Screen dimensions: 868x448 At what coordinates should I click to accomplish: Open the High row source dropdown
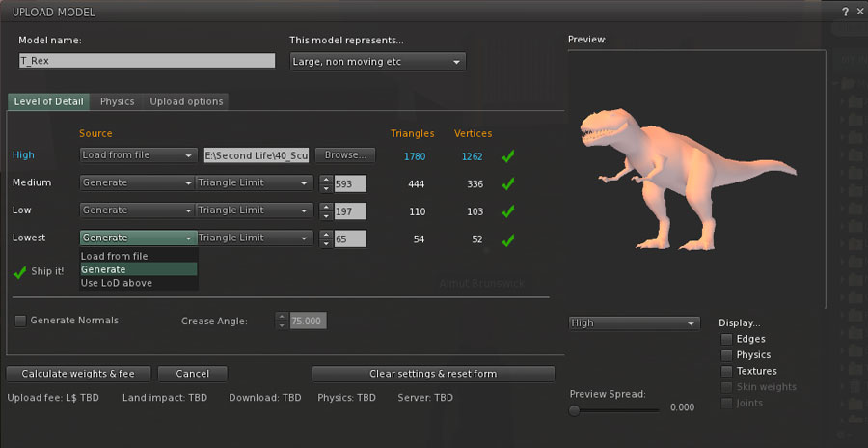[x=139, y=155]
